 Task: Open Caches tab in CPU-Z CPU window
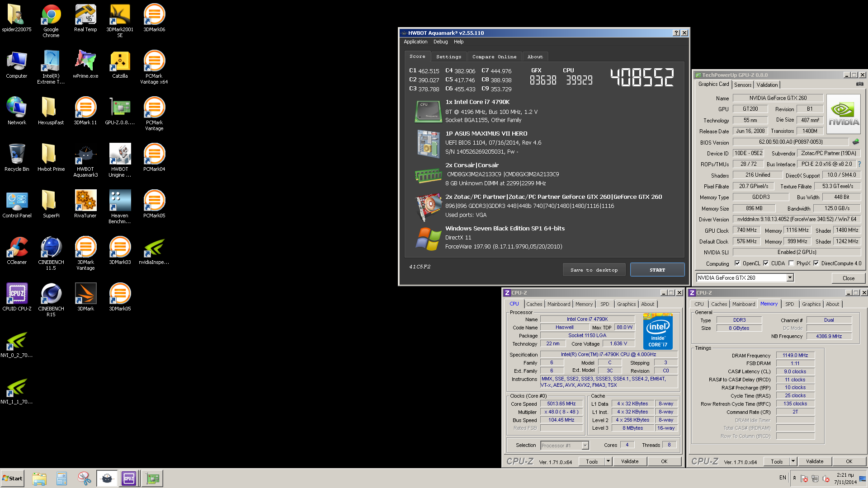click(534, 304)
